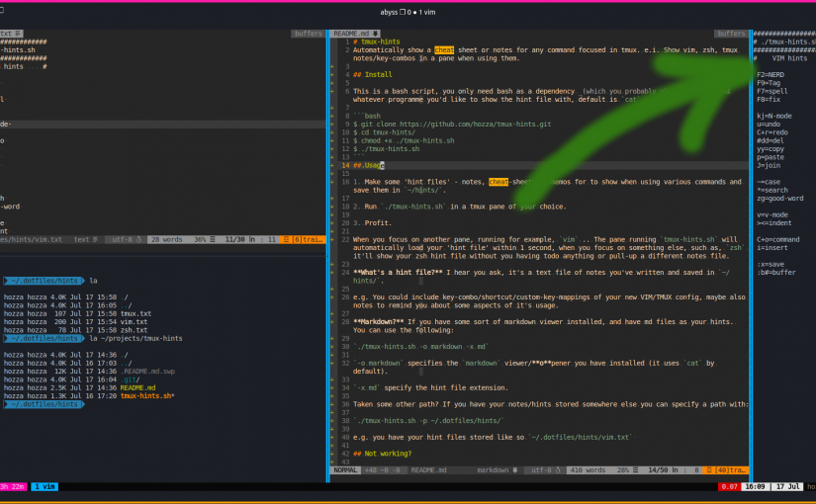Click the highlighted 'cheat' word on line 2
816x504 pixels.
coord(444,50)
